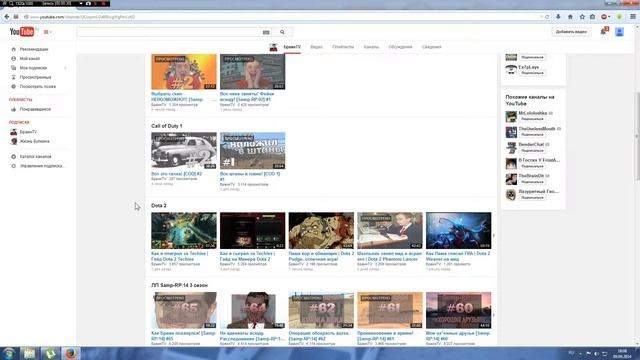Viewport: 640px width, 360px height.
Task: Open the orange #2 video thumbnail
Action: click(x=184, y=72)
